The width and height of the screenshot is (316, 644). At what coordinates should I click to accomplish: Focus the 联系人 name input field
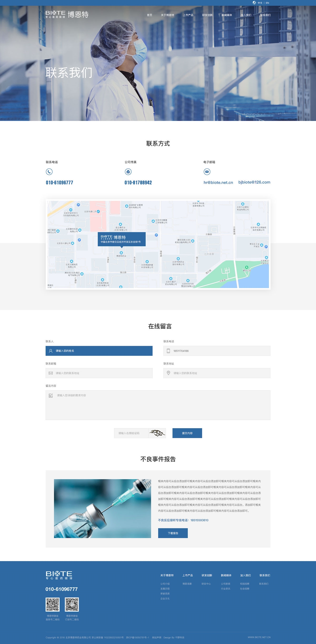pos(99,351)
